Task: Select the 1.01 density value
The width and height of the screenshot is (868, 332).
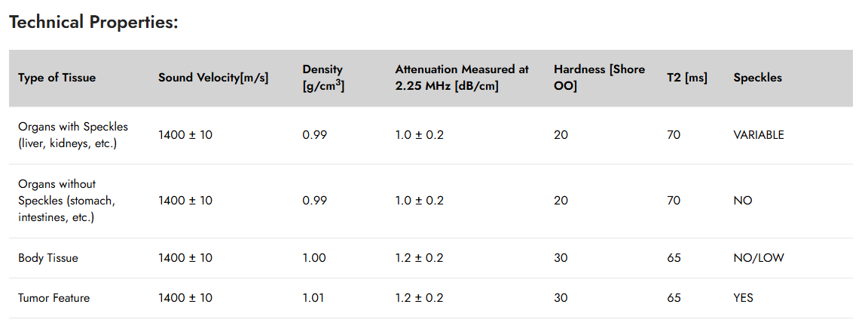Action: click(x=313, y=297)
